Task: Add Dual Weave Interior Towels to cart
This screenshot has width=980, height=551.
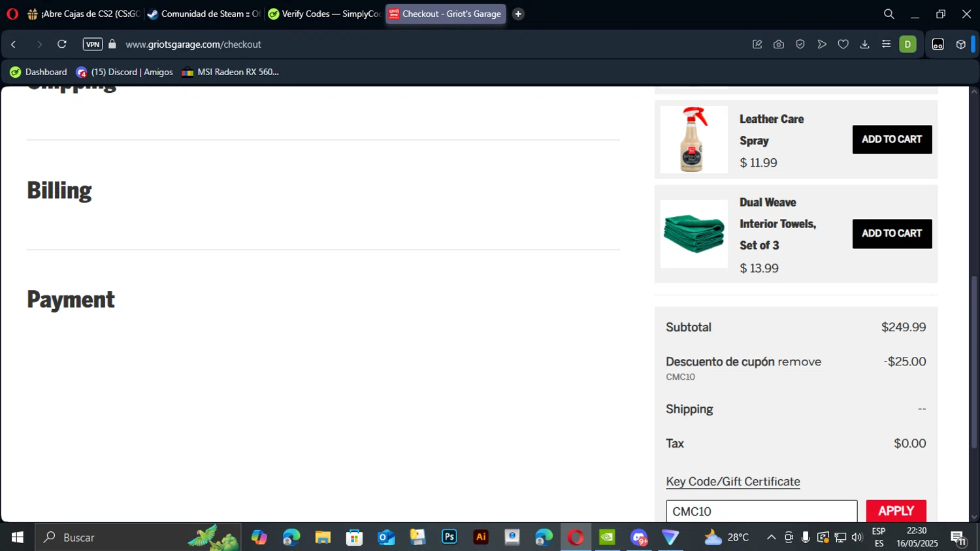Action: (892, 233)
